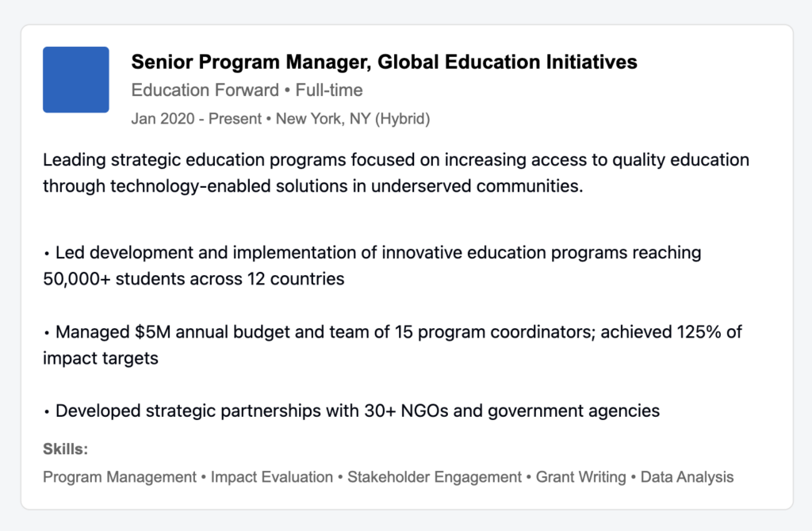Select the Stakeholder Engagement skill
Viewport: 812px width, 531px height.
point(434,476)
